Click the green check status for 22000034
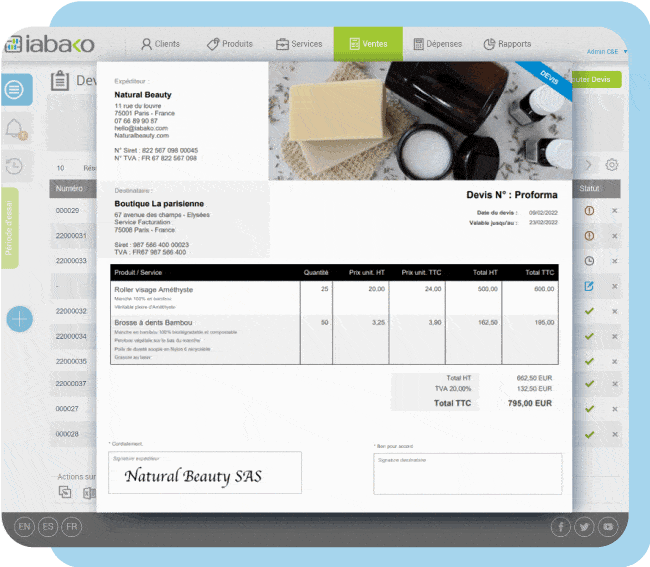This screenshot has height=567, width=650. click(589, 336)
